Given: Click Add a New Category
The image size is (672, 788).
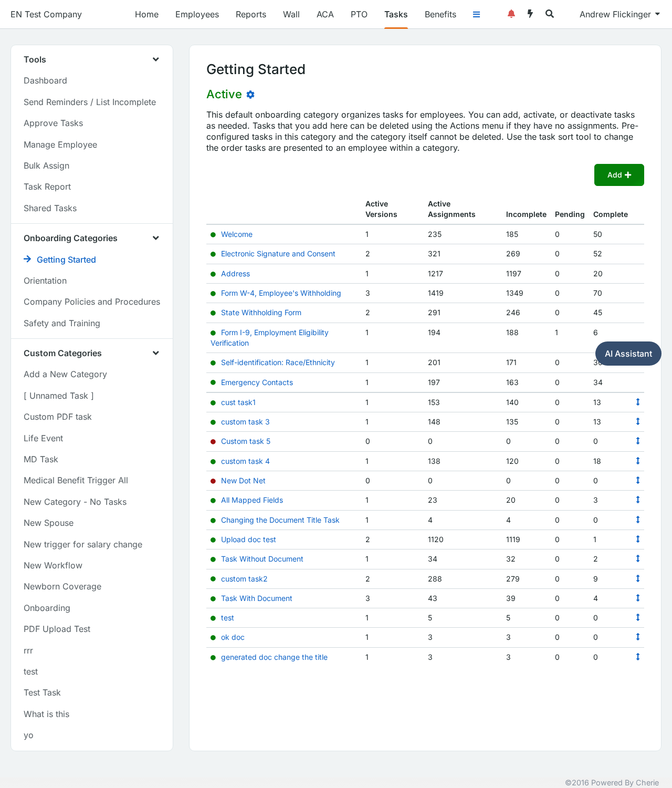Looking at the screenshot, I should click(x=65, y=374).
